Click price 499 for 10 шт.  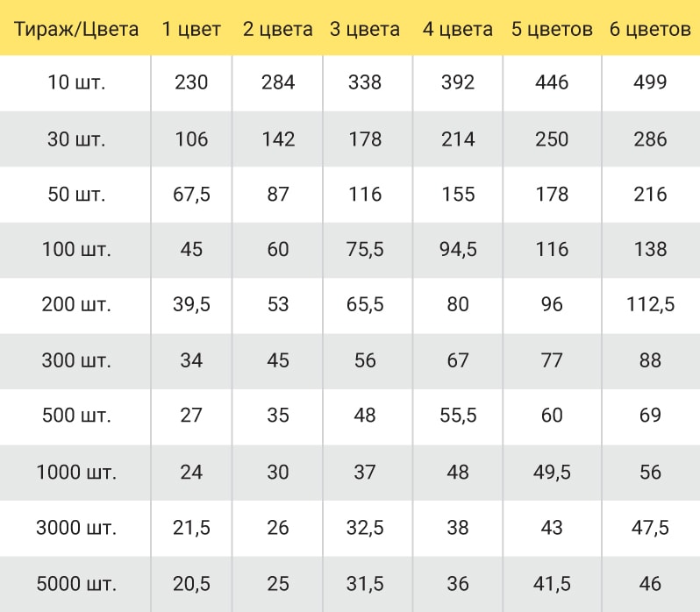tap(650, 82)
